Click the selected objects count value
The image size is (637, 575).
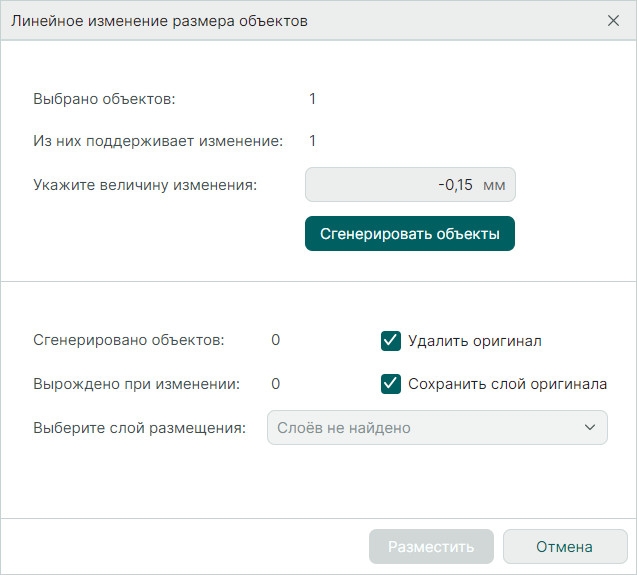[313, 99]
